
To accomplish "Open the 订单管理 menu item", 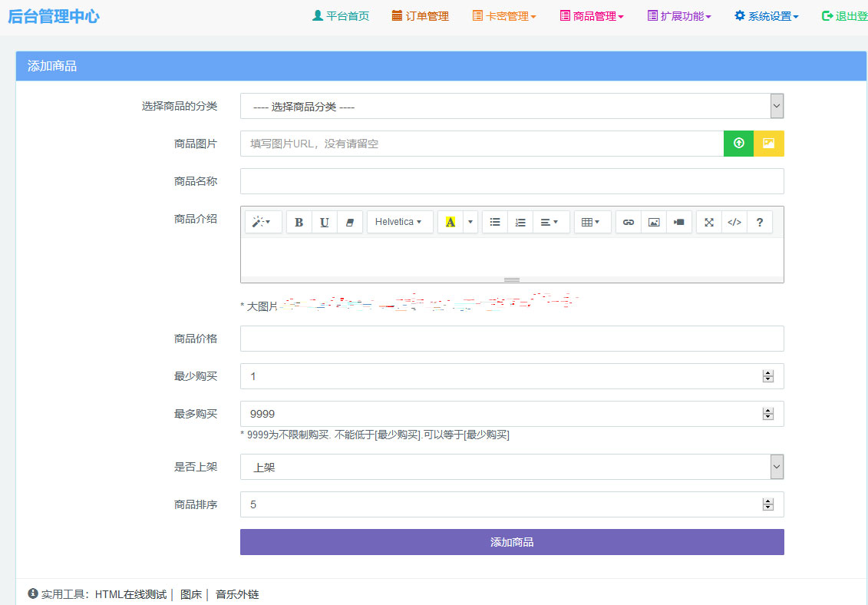I will coord(420,16).
